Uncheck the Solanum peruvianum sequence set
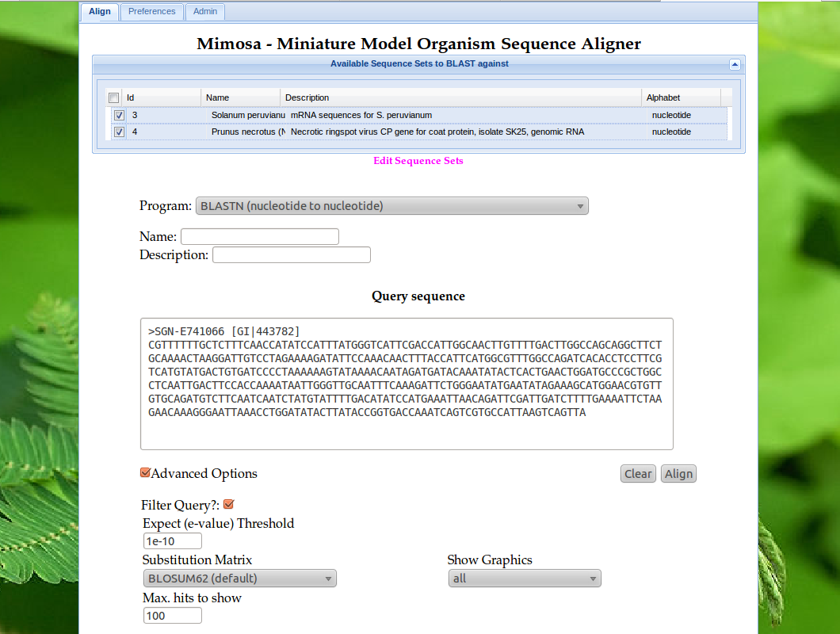840x634 pixels. pos(119,115)
